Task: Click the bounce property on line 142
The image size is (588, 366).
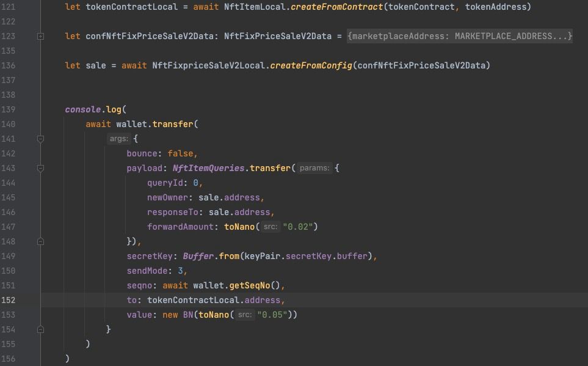Action: click(142, 153)
